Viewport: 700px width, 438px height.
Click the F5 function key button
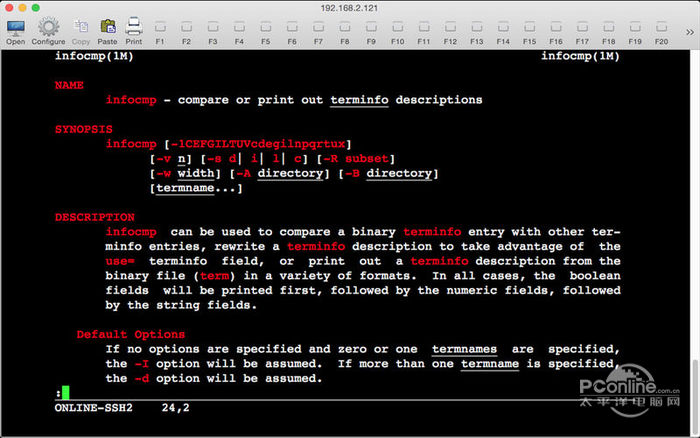266,33
